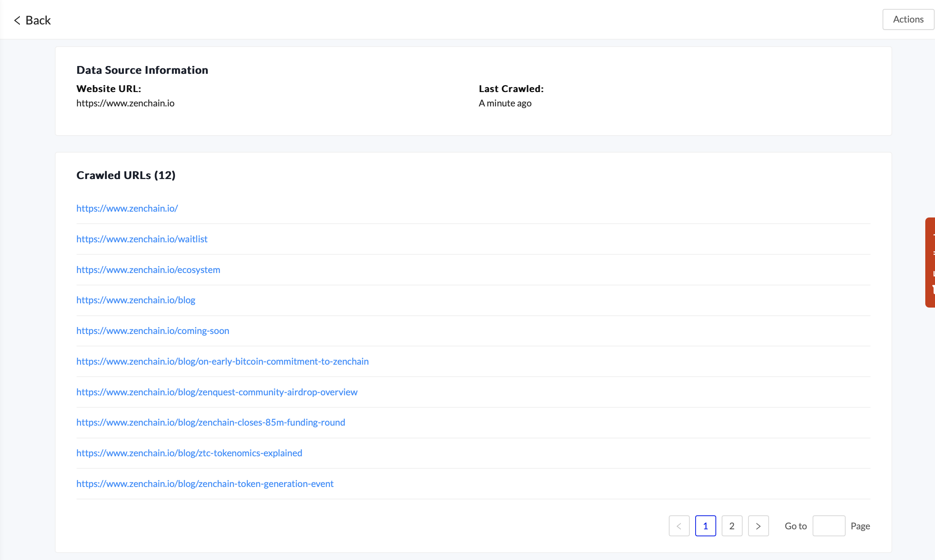Viewport: 935px width, 560px height.
Task: Open the ecosystem crawled URL
Action: [x=148, y=270]
